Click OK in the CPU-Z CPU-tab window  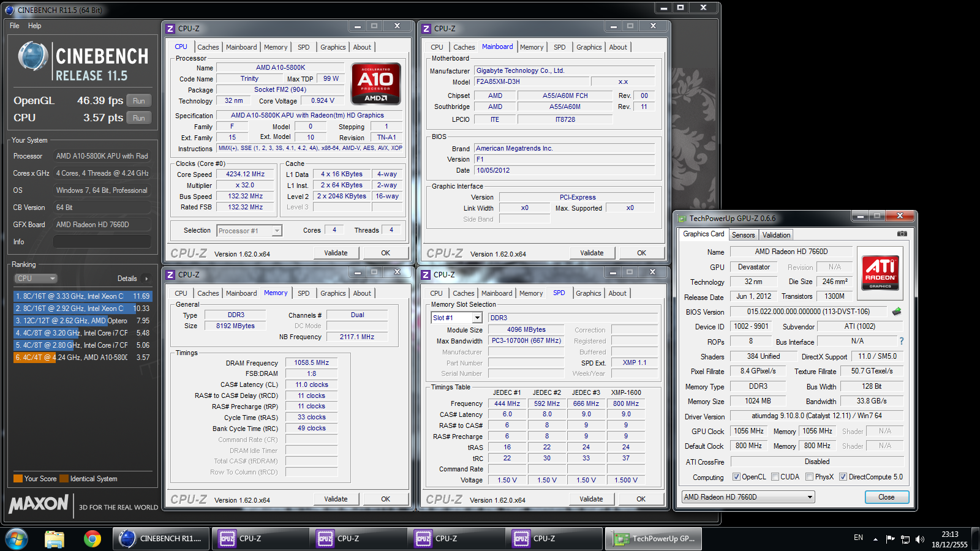[385, 253]
